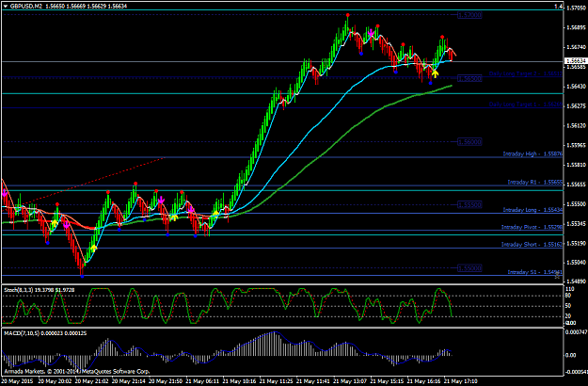Image resolution: width=588 pixels, height=386 pixels.
Task: Click 1.55810 on the price scale
Action: [576, 165]
